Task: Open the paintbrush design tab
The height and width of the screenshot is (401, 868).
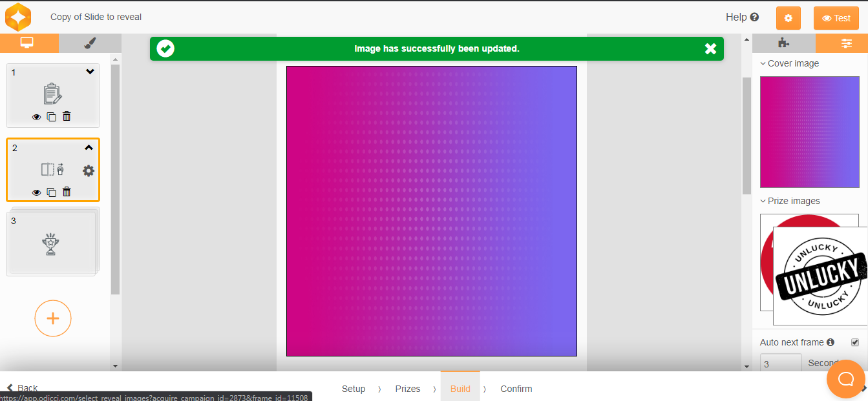Action: (90, 43)
